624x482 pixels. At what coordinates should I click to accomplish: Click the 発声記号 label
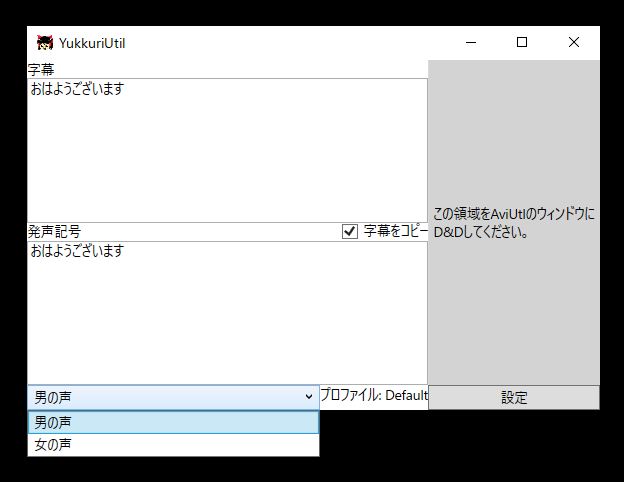click(x=55, y=231)
